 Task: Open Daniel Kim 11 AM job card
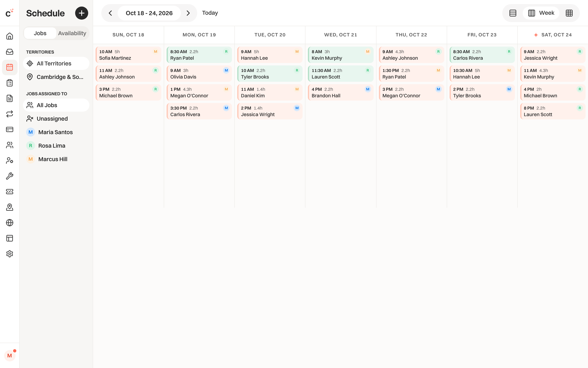[x=270, y=92]
